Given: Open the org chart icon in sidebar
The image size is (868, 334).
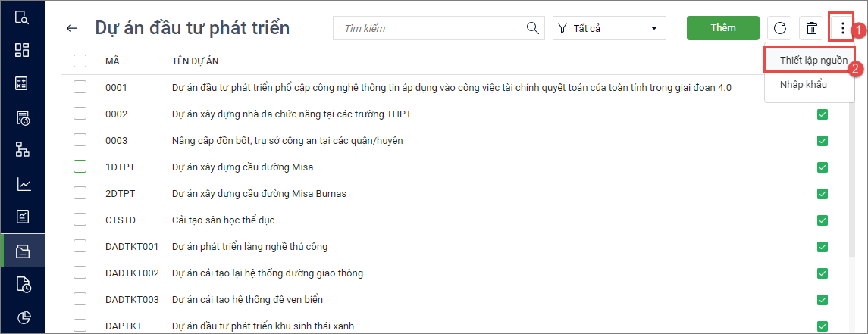Looking at the screenshot, I should pyautogui.click(x=22, y=150).
